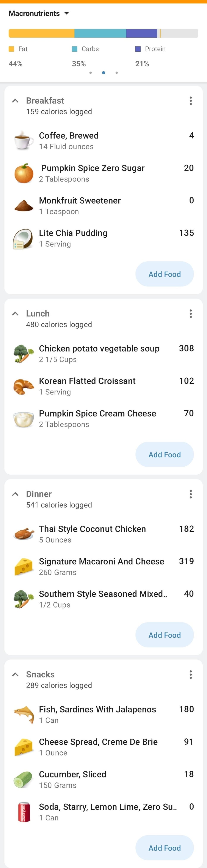Go to the third summary page dot
Screen dimensions: 207x868
(116, 73)
